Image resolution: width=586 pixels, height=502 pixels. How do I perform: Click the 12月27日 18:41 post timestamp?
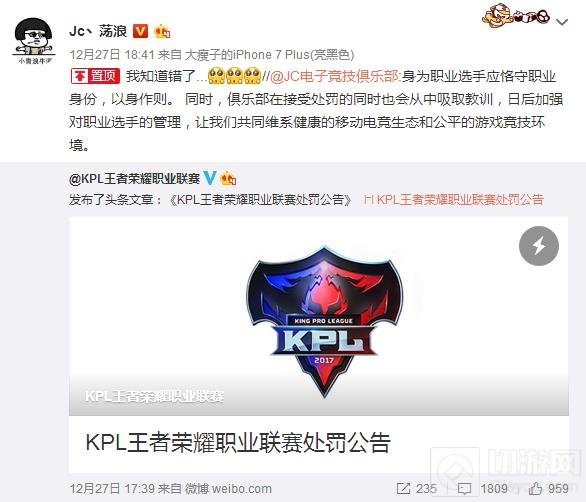(x=112, y=55)
